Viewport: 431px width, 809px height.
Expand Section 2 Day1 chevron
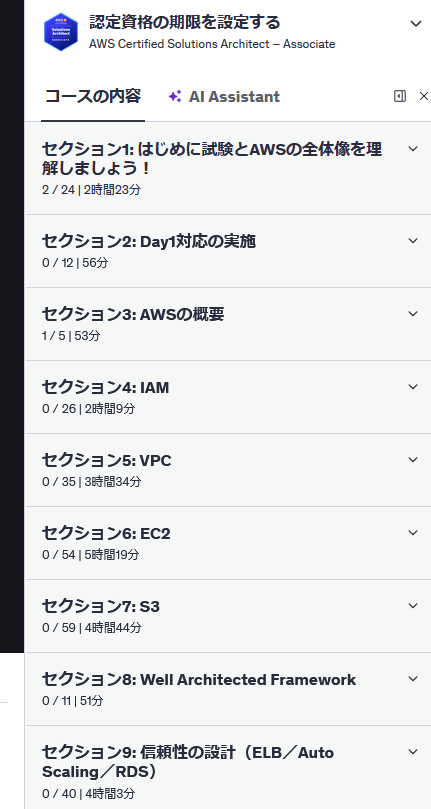click(412, 240)
